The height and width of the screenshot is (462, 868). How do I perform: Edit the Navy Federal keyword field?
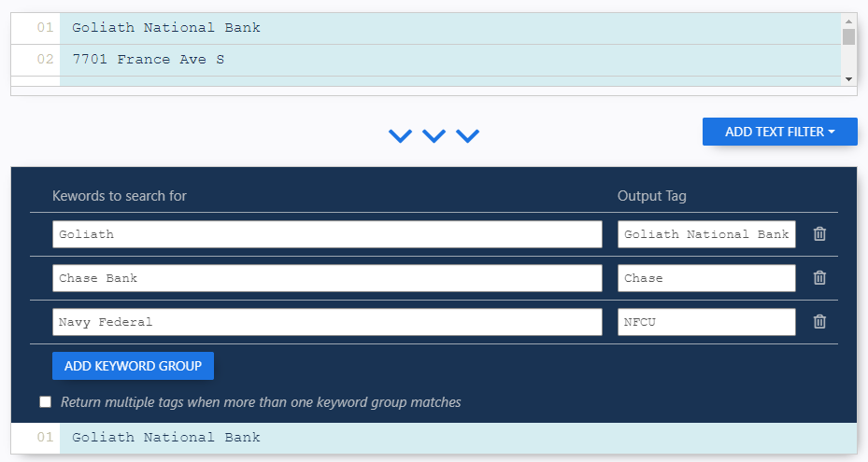[327, 322]
